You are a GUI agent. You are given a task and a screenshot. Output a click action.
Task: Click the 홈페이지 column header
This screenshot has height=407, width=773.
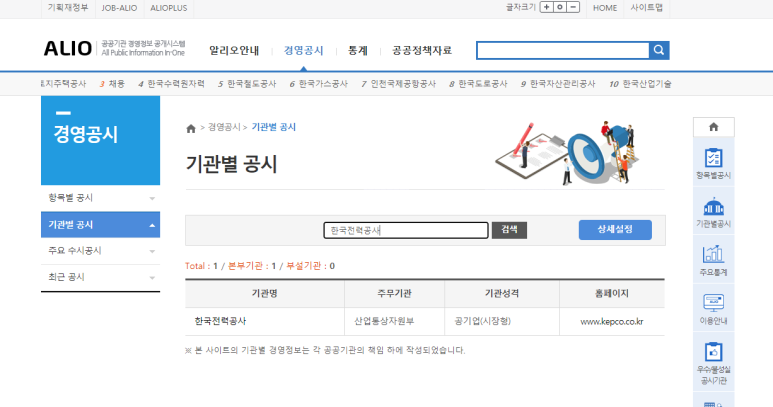pos(612,294)
